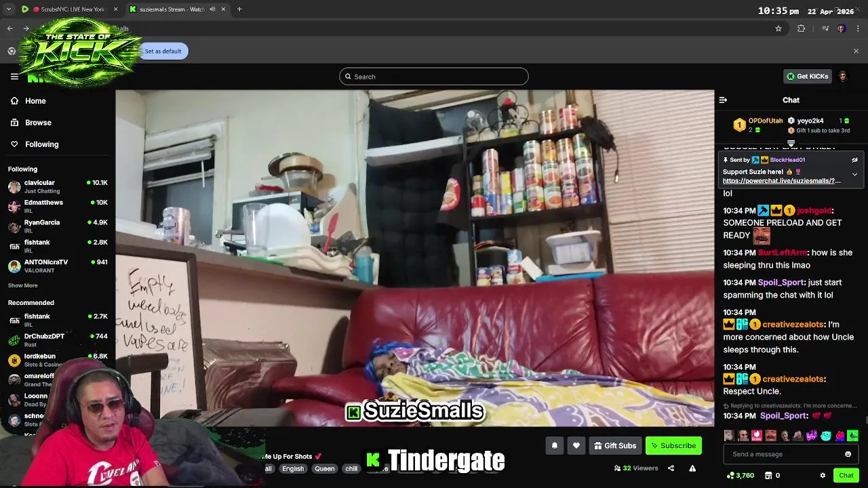
Task: Open a new browser tab
Action: coord(239,9)
